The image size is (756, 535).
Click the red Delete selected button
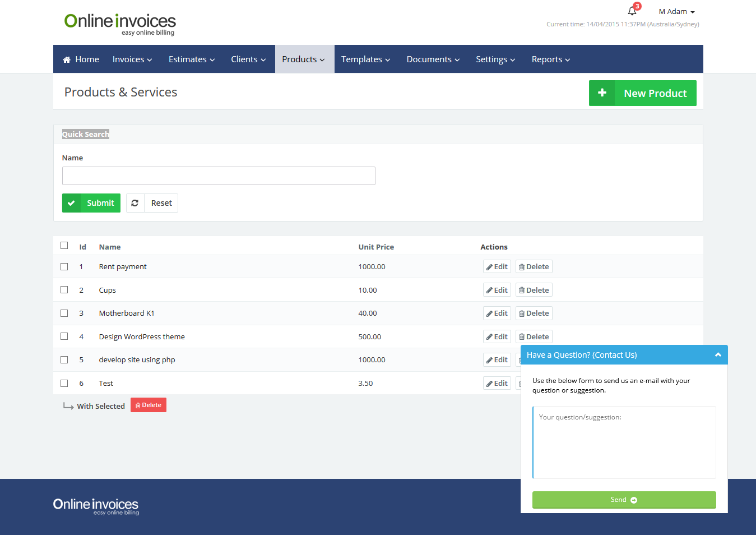pyautogui.click(x=149, y=405)
